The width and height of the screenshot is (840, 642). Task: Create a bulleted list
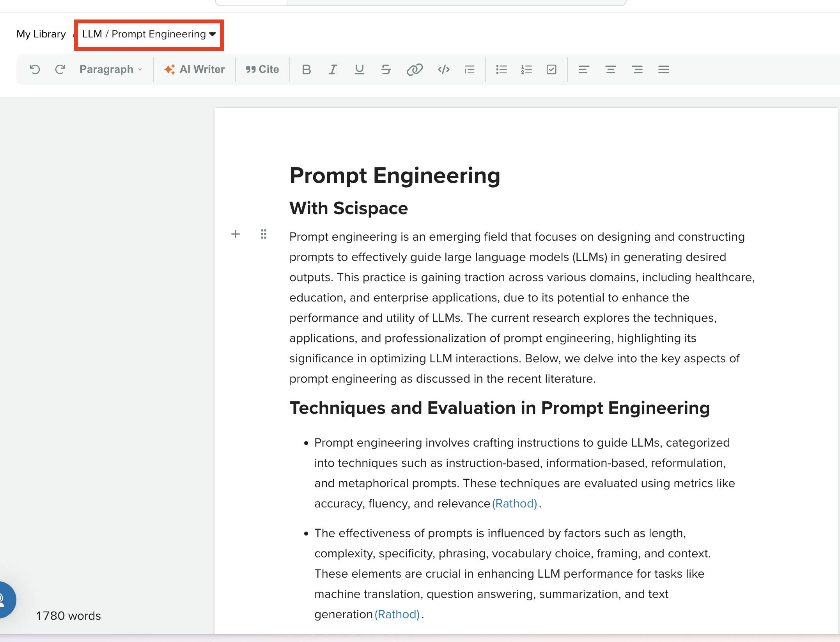point(501,69)
